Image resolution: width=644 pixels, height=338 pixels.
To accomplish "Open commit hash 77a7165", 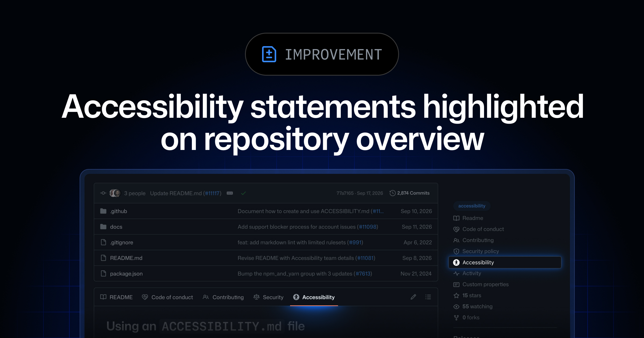I will pyautogui.click(x=345, y=193).
